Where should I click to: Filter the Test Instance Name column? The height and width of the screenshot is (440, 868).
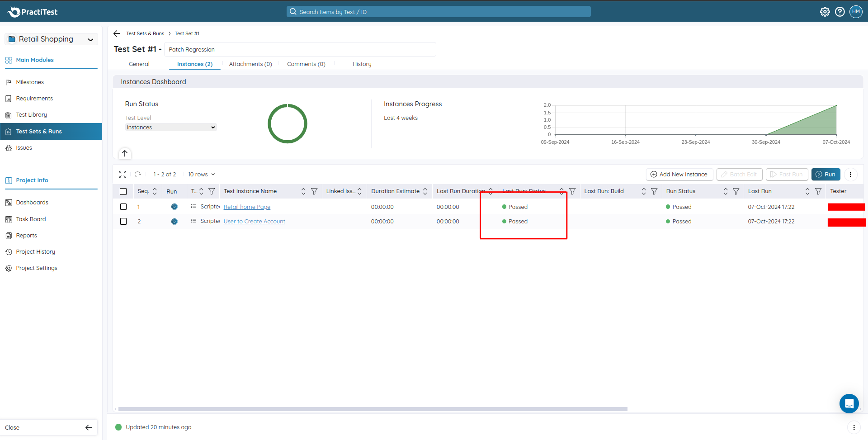[314, 191]
